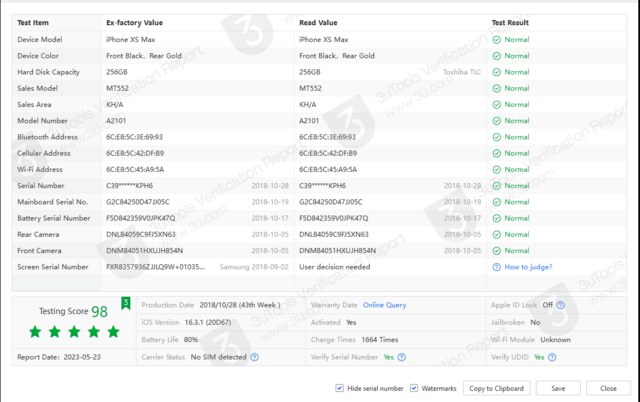This screenshot has width=640, height=402.
Task: Select the Read Value column header
Action: click(x=318, y=23)
